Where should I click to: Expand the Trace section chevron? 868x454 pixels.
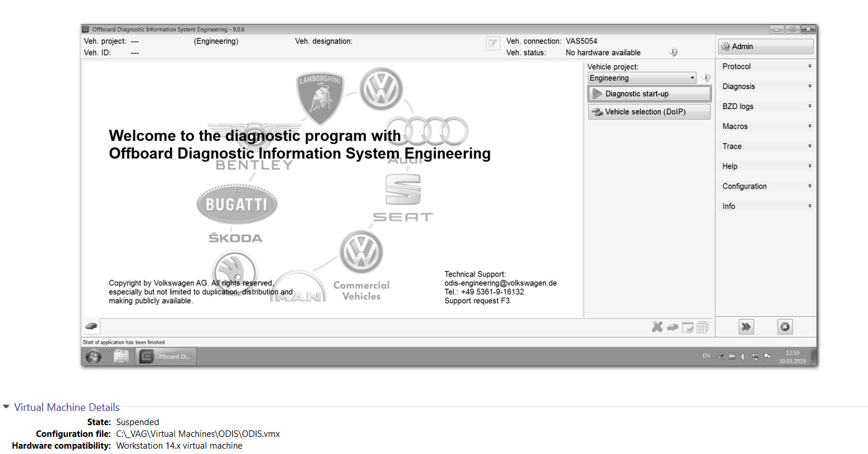coord(810,146)
